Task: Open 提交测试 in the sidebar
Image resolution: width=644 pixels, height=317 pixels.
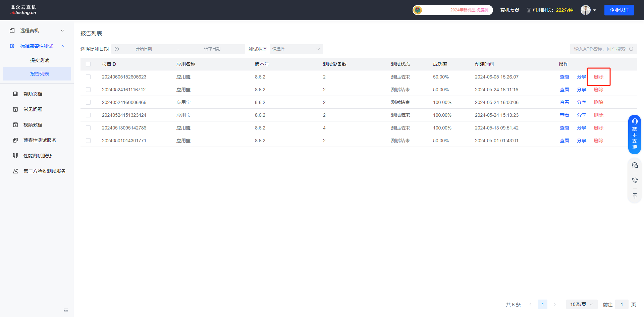Action: click(40, 60)
